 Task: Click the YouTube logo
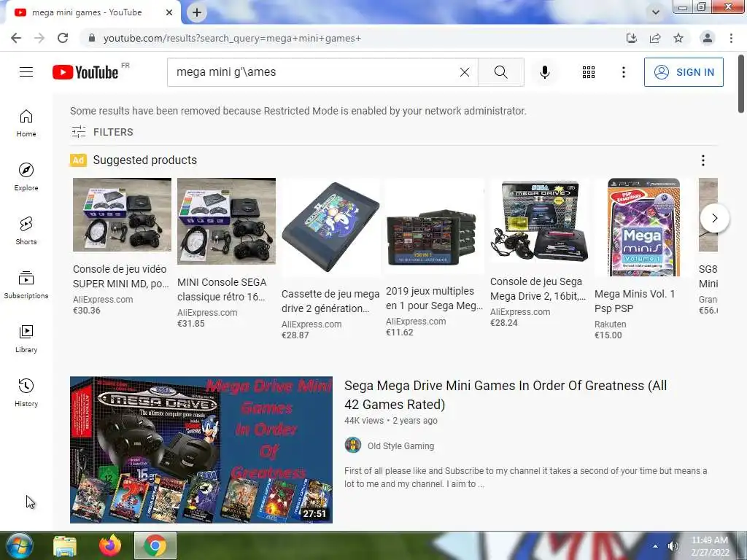pos(85,72)
